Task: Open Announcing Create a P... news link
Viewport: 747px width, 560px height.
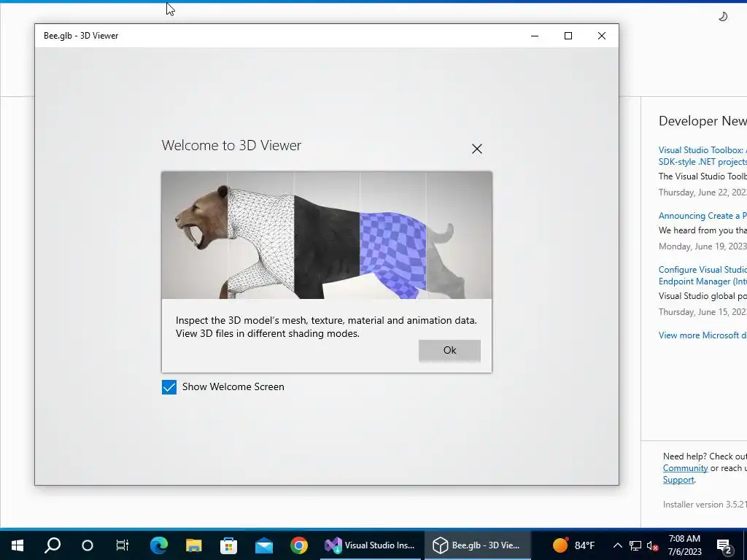Action: [703, 216]
